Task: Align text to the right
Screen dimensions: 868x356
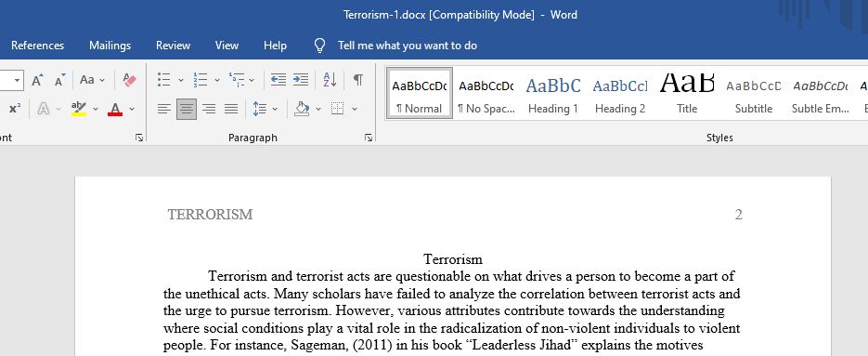Action: 209,109
